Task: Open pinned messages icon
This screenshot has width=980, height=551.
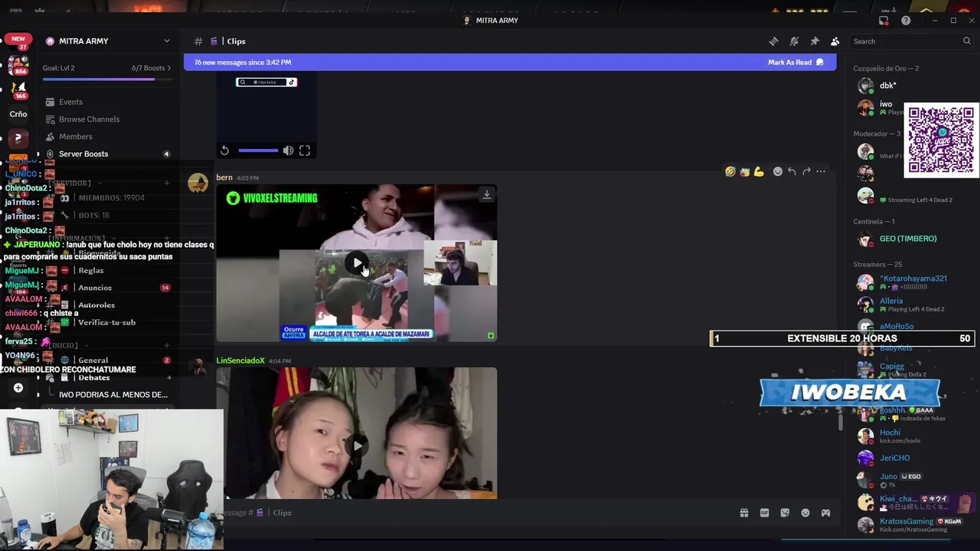Action: 815,41
